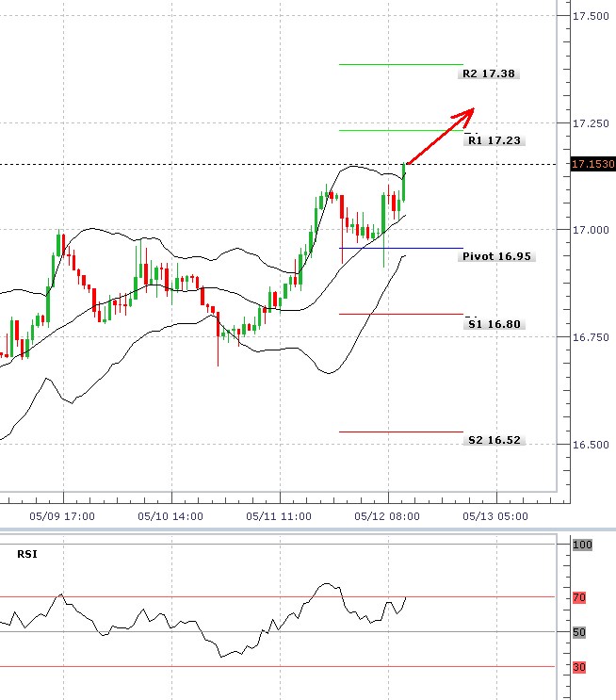Image resolution: width=616 pixels, height=700 pixels.
Task: Click the RSI 70 overbought label
Action: 579,597
